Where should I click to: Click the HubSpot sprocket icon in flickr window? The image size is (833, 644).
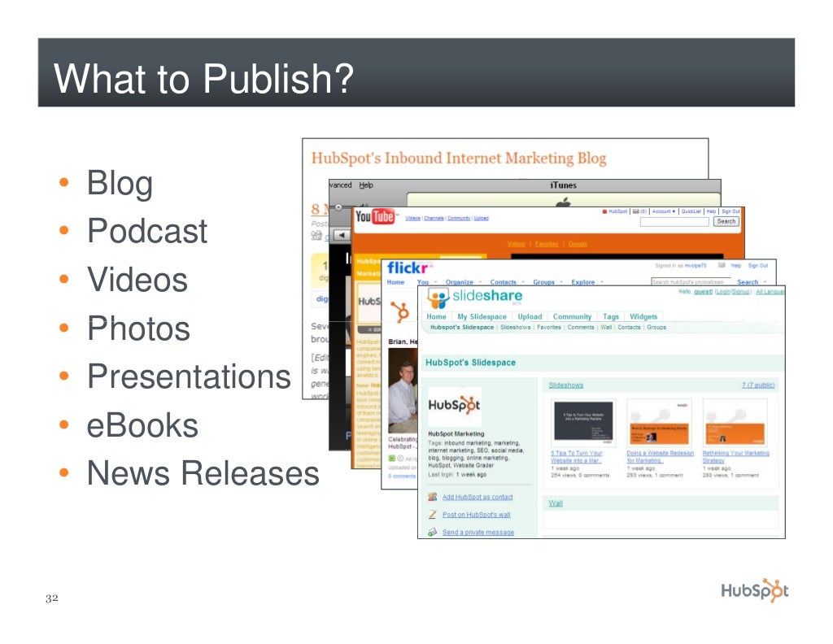400,312
